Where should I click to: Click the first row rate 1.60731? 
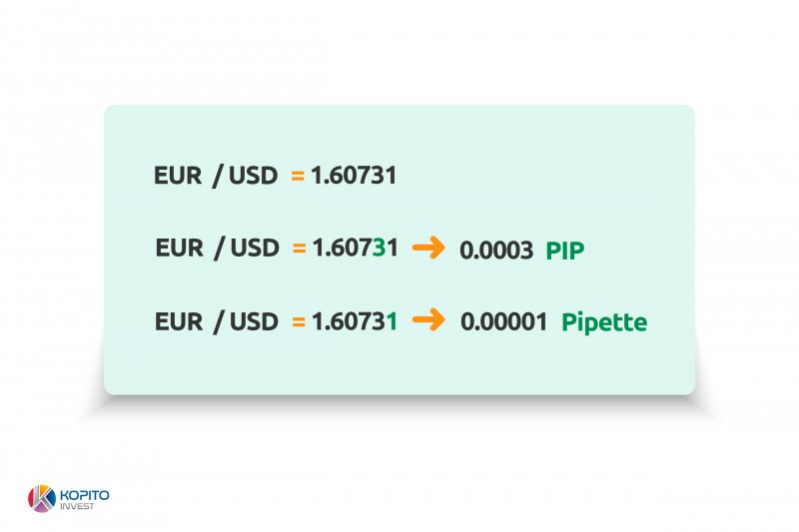coord(354,176)
